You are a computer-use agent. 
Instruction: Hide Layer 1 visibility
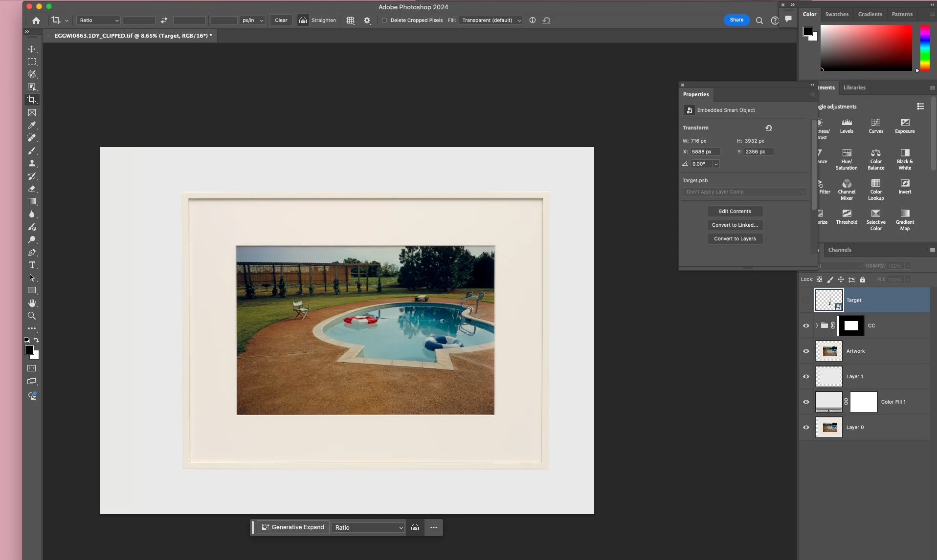(806, 377)
